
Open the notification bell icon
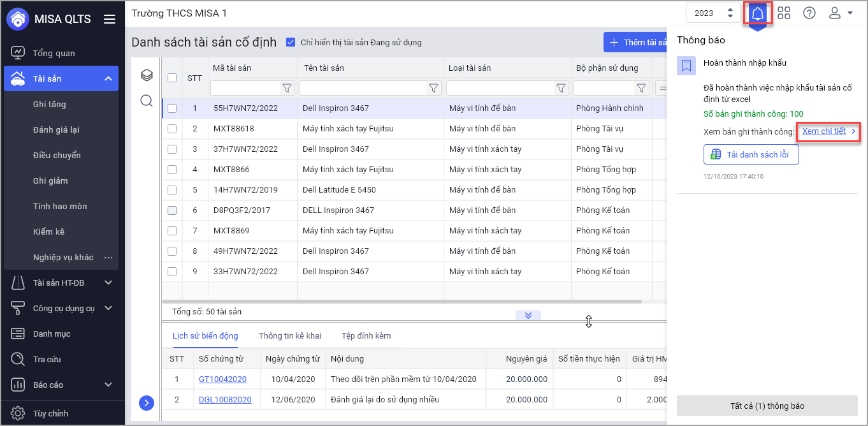point(757,13)
